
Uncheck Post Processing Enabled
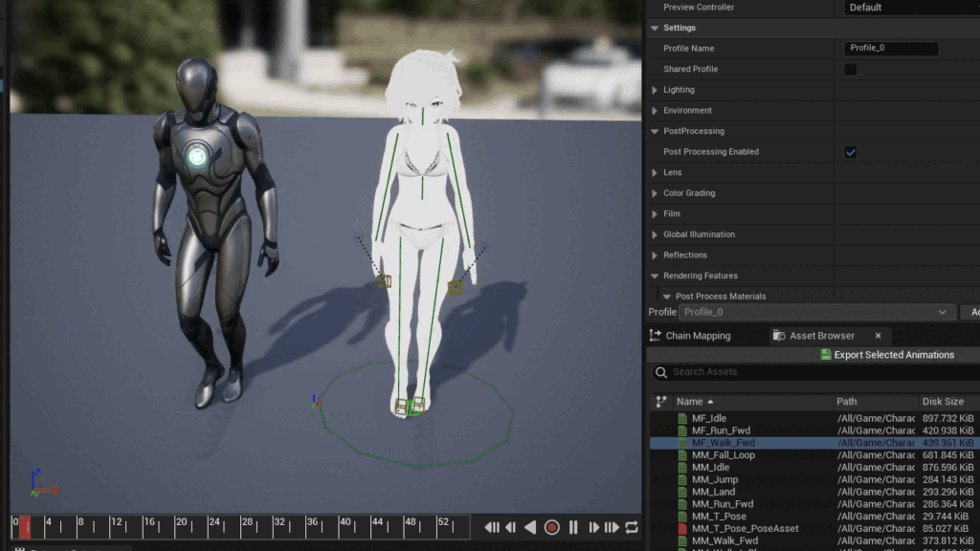point(851,151)
